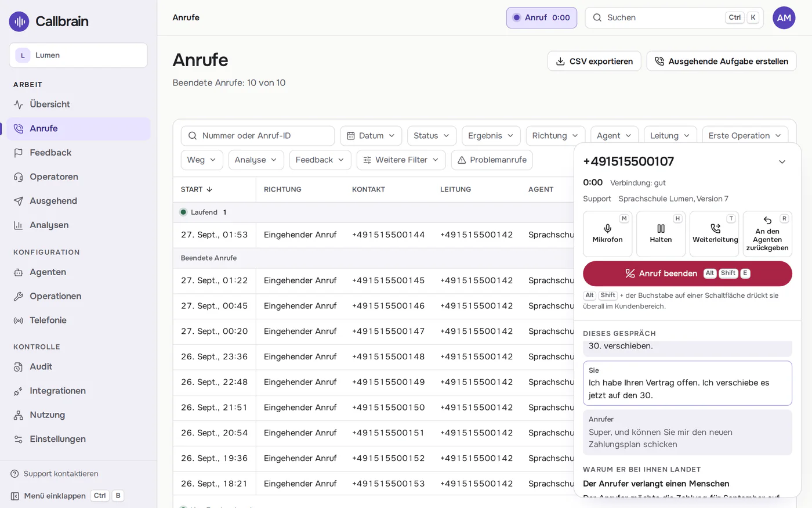Screen dimensions: 812x508
Task: Toggle the Mikrofon button
Action: point(607,234)
